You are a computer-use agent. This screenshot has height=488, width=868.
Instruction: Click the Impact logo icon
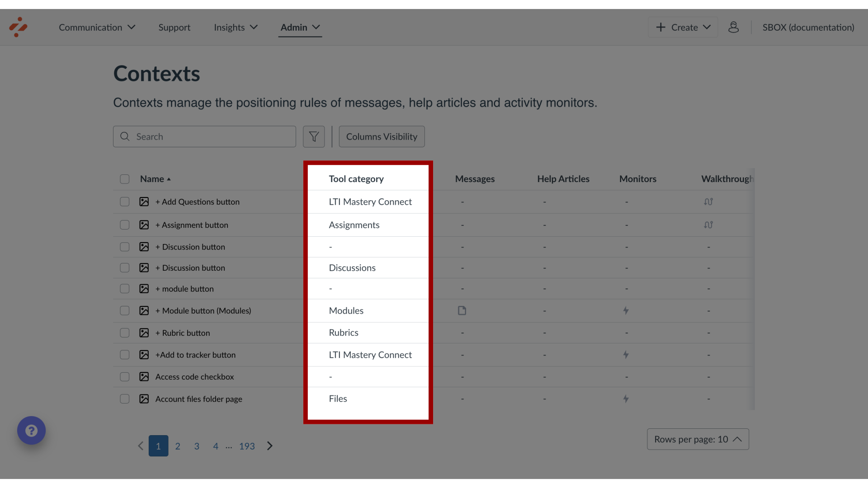[x=18, y=27]
